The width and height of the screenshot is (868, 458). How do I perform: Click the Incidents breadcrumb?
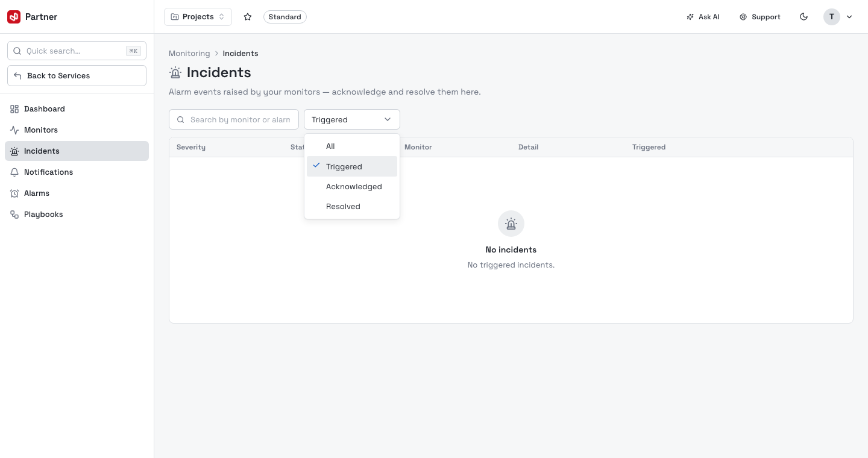241,54
